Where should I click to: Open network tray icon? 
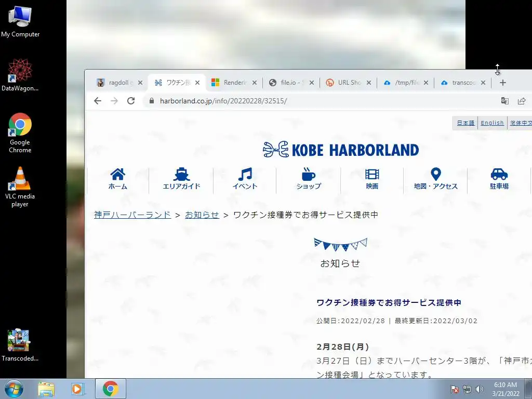click(467, 389)
